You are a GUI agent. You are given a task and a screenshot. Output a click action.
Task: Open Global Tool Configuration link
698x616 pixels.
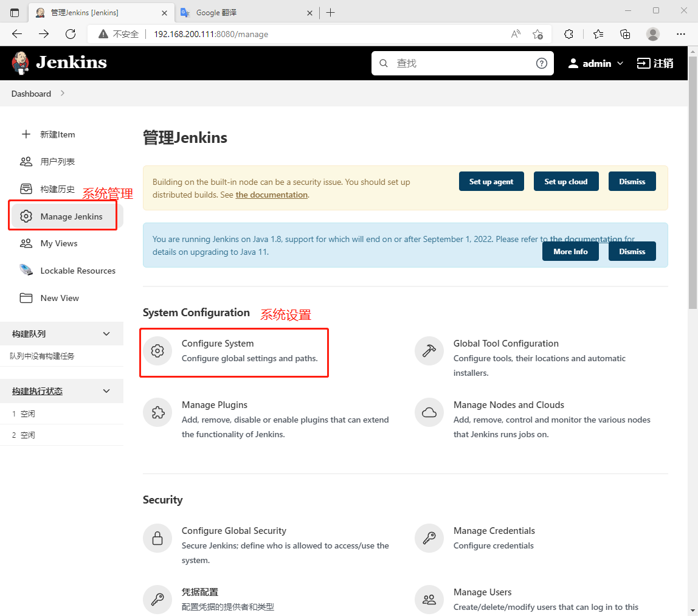coord(506,343)
